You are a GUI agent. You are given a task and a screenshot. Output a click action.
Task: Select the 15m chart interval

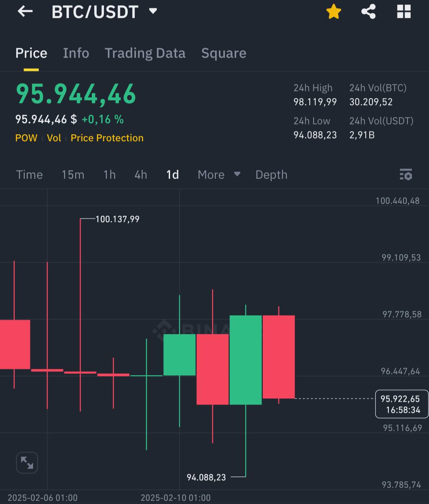(x=73, y=174)
